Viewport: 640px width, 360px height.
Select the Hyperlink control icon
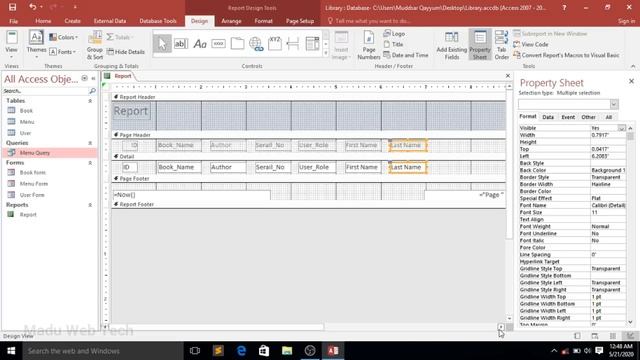pyautogui.click(x=256, y=44)
